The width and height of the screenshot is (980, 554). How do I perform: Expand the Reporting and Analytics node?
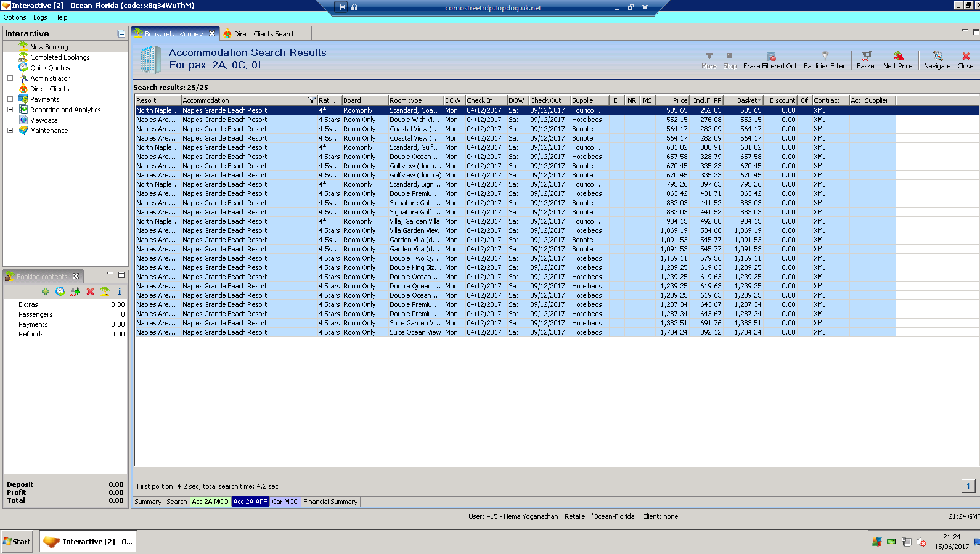pyautogui.click(x=10, y=110)
